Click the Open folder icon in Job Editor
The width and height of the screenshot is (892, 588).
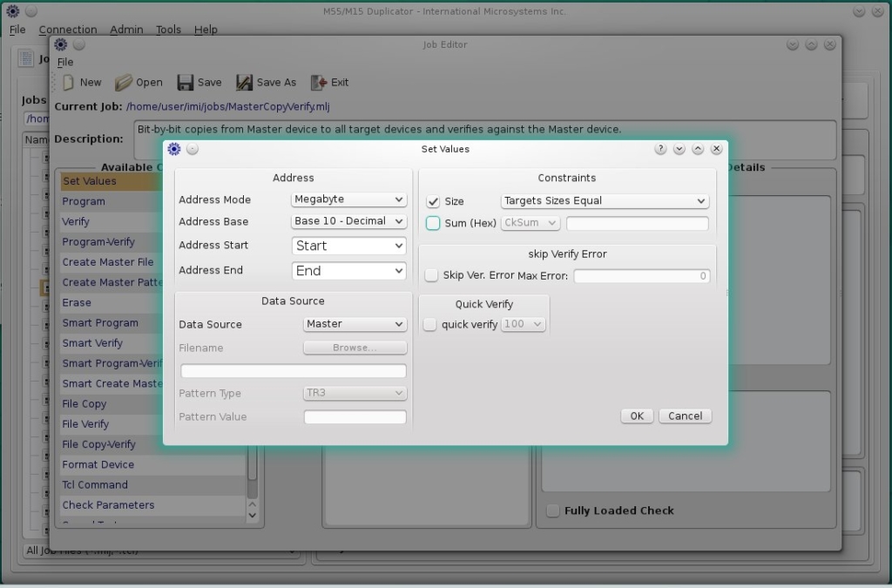coord(123,83)
